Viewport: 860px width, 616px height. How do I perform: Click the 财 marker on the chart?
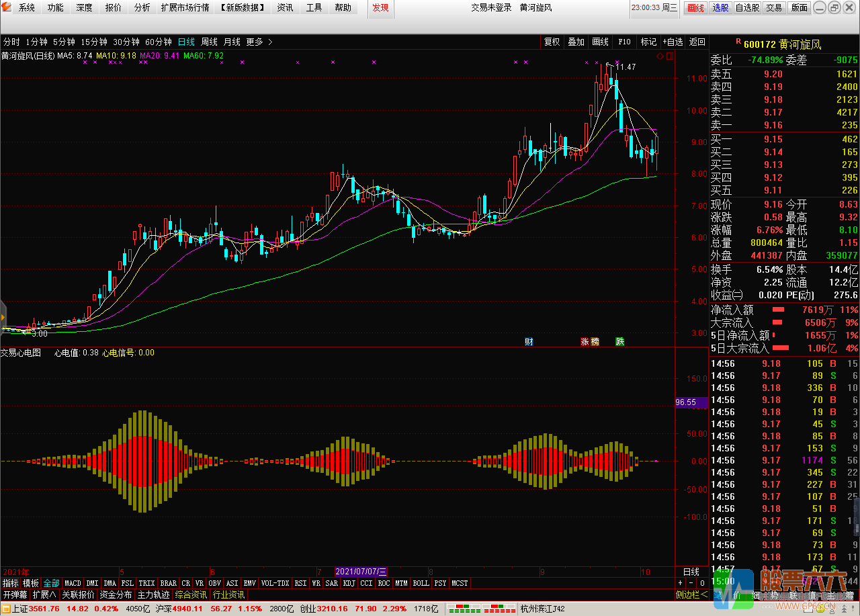point(529,341)
